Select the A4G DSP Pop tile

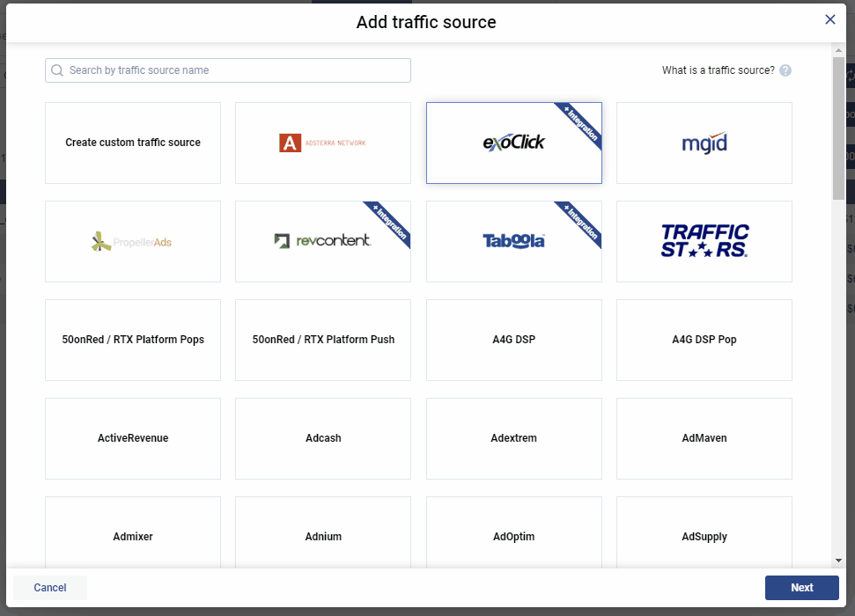[704, 340]
